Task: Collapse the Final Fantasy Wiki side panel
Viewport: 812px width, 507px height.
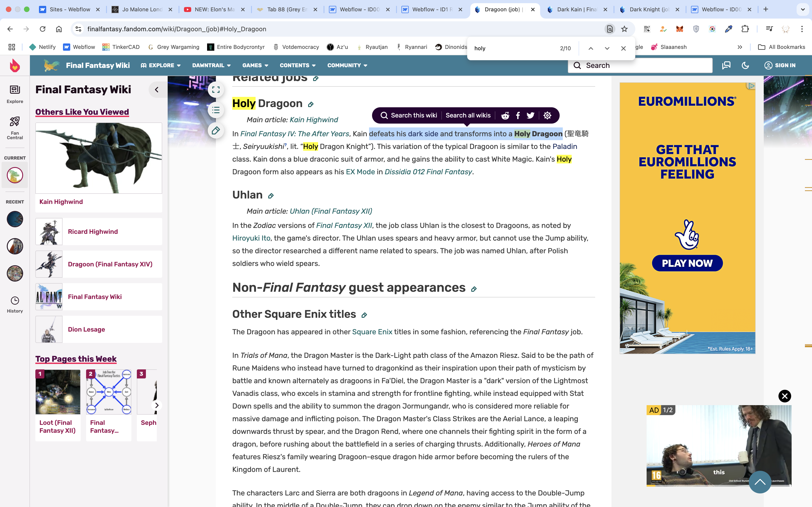Action: [x=156, y=90]
